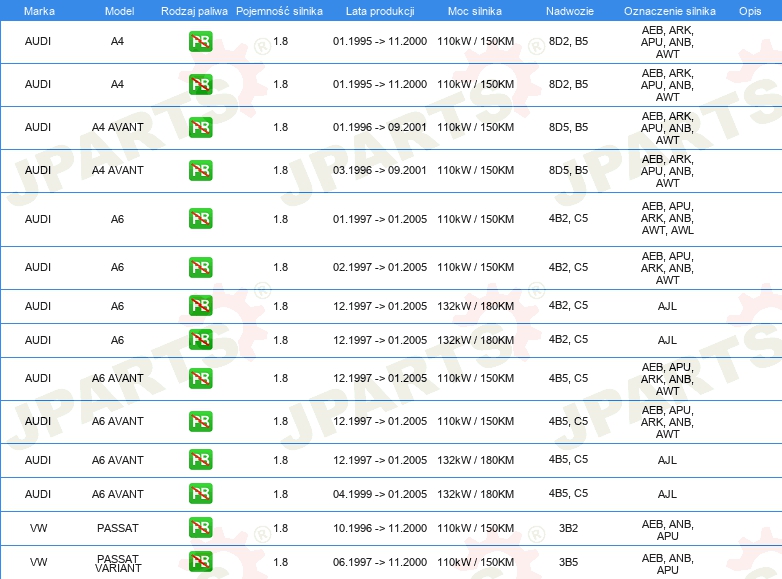
Task: Click the Model column header
Action: (x=119, y=11)
